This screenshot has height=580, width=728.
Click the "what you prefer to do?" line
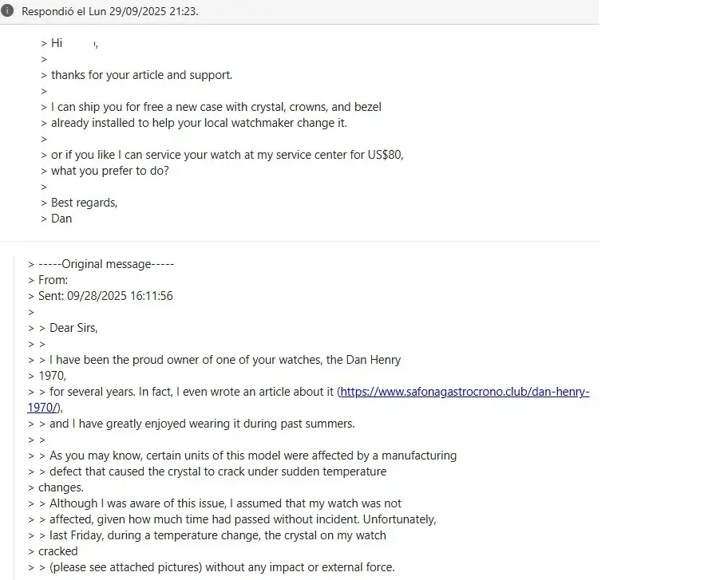pyautogui.click(x=110, y=171)
